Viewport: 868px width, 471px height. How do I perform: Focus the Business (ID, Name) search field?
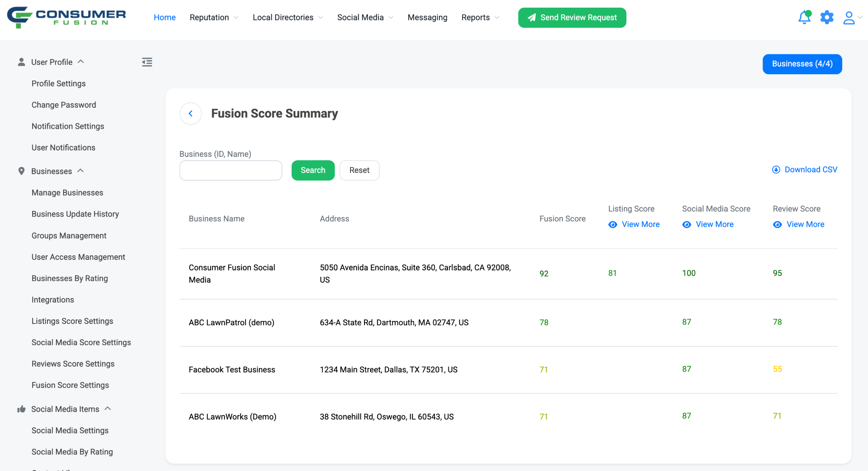coord(231,170)
